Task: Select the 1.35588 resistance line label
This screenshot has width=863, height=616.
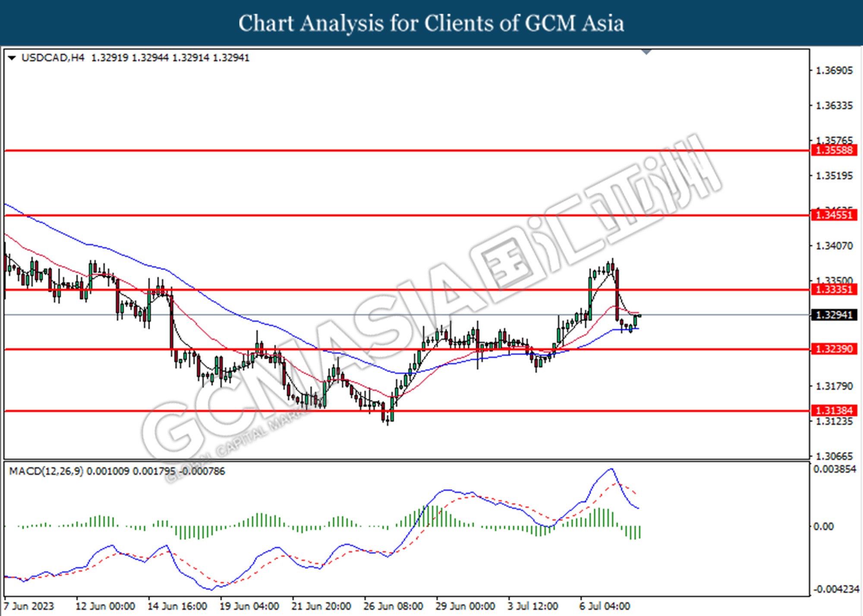Action: point(834,150)
